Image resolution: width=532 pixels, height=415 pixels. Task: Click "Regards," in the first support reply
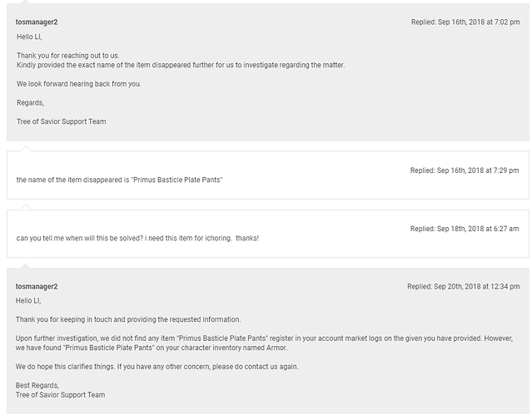point(30,102)
